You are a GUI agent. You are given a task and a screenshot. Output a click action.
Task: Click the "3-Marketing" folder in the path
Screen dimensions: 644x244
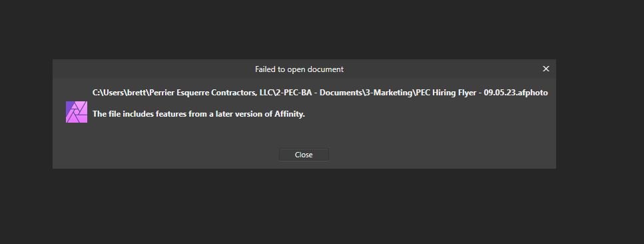point(388,93)
